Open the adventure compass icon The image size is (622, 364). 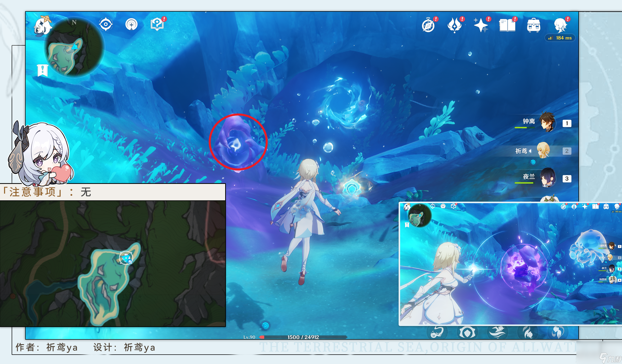tap(429, 25)
